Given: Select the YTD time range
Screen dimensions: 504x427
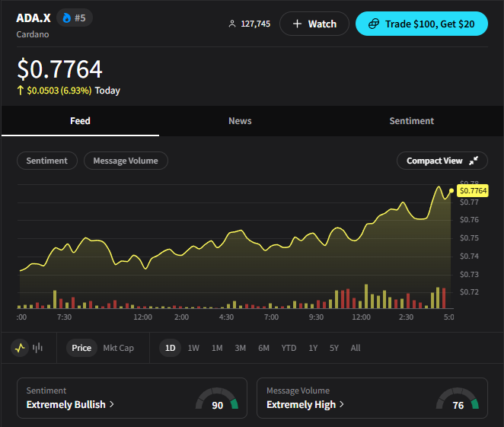Looking at the screenshot, I should [x=289, y=348].
